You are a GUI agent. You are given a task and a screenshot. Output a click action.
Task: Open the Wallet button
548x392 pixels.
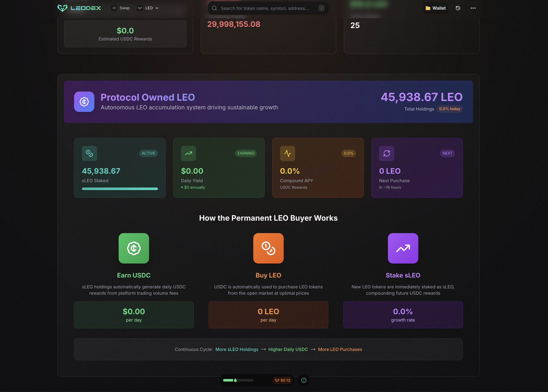click(436, 8)
